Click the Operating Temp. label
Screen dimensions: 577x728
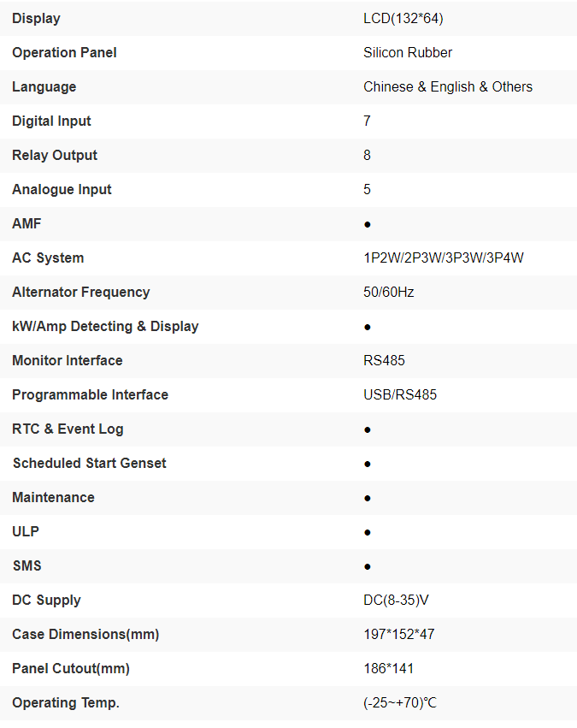66,702
